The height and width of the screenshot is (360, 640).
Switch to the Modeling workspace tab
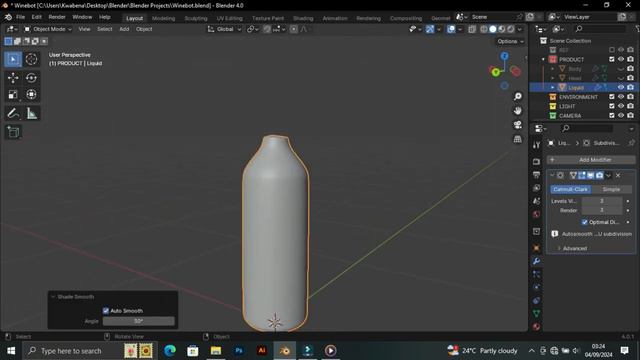click(x=163, y=18)
